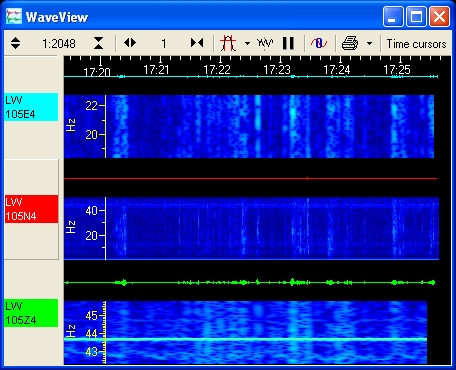Click the horizontal time expand arrows icon
This screenshot has width=456, height=370.
pyautogui.click(x=130, y=43)
